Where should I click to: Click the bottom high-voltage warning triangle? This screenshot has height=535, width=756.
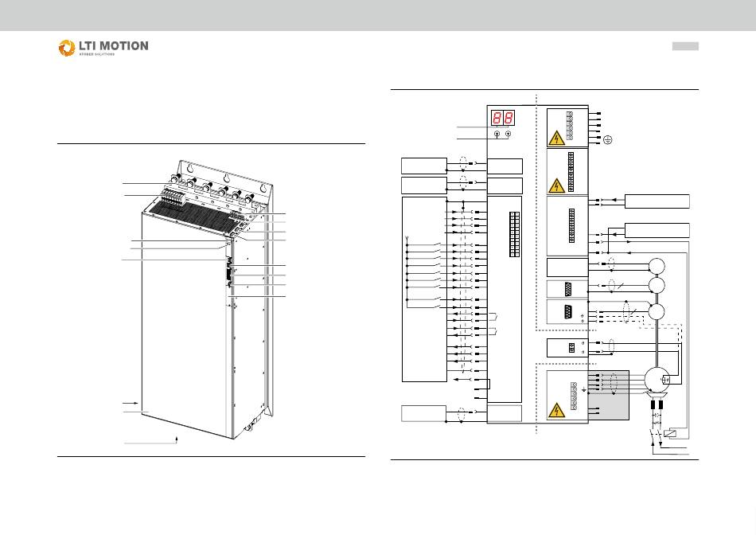[557, 410]
